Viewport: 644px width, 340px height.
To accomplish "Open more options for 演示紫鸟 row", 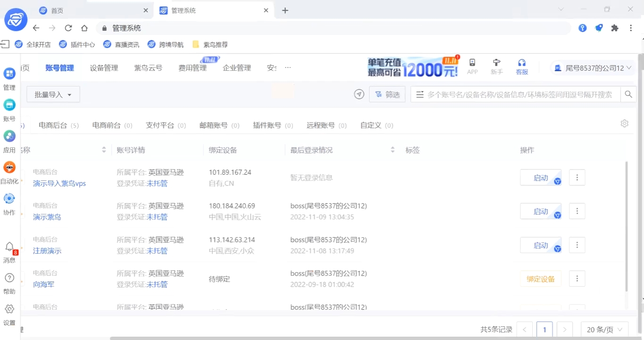I will (577, 212).
